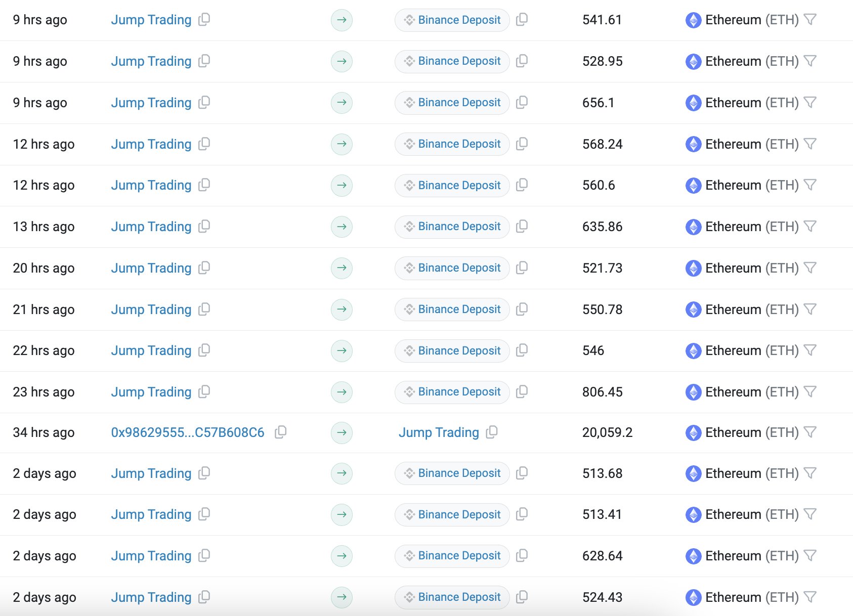Filter by Ethereum in the 521.73 row
Viewport: 853px width, 616px height.
click(810, 268)
